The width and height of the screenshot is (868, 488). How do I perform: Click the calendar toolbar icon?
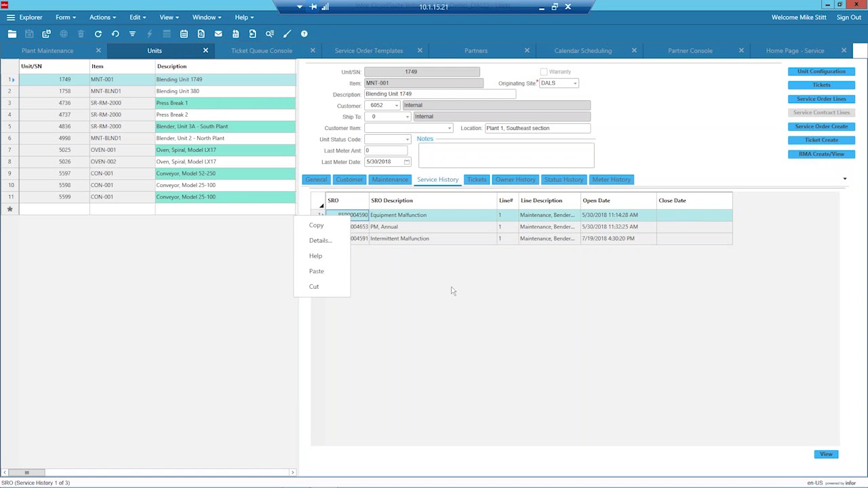pos(184,34)
